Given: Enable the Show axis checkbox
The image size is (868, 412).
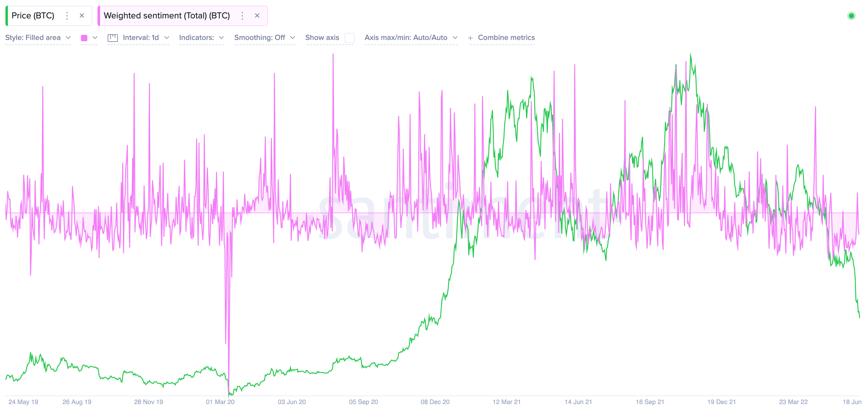Looking at the screenshot, I should (x=350, y=38).
